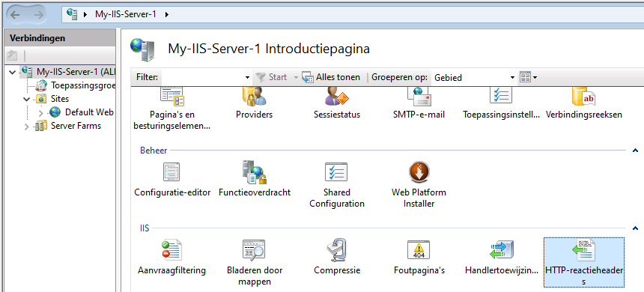Open the Providers feature icon
The height and width of the screenshot is (292, 644).
255,96
